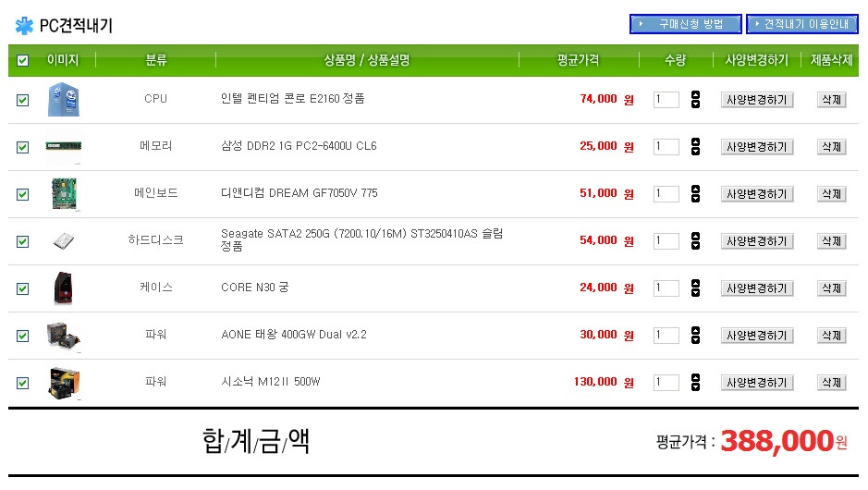Open the AONE 400GW power supply image
Screen dimensions: 868x490
click(64, 335)
